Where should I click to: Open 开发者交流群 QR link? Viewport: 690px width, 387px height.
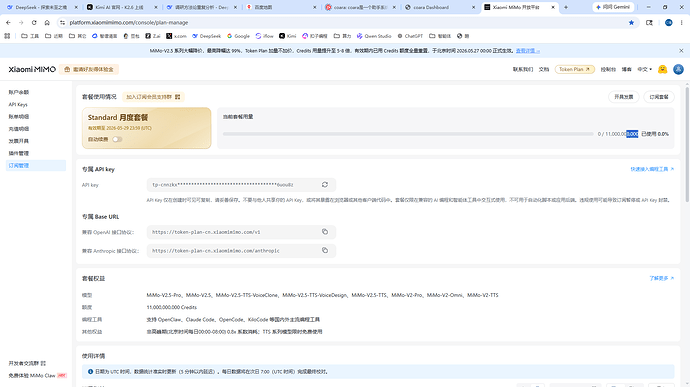coord(27,363)
